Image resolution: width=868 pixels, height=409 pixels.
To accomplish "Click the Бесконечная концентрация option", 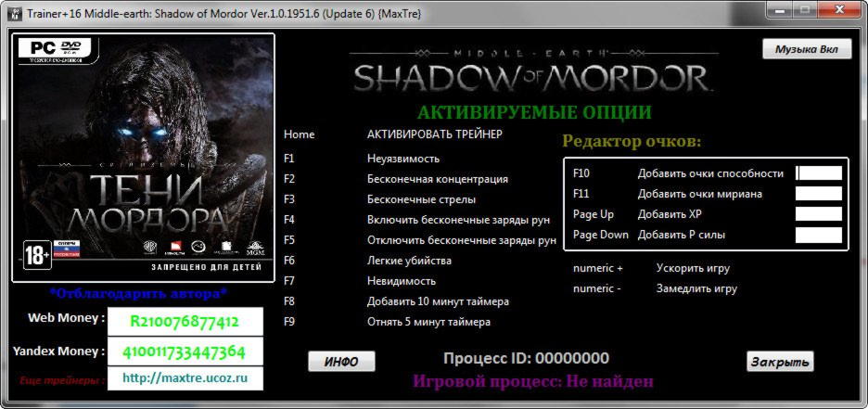I will click(x=438, y=179).
